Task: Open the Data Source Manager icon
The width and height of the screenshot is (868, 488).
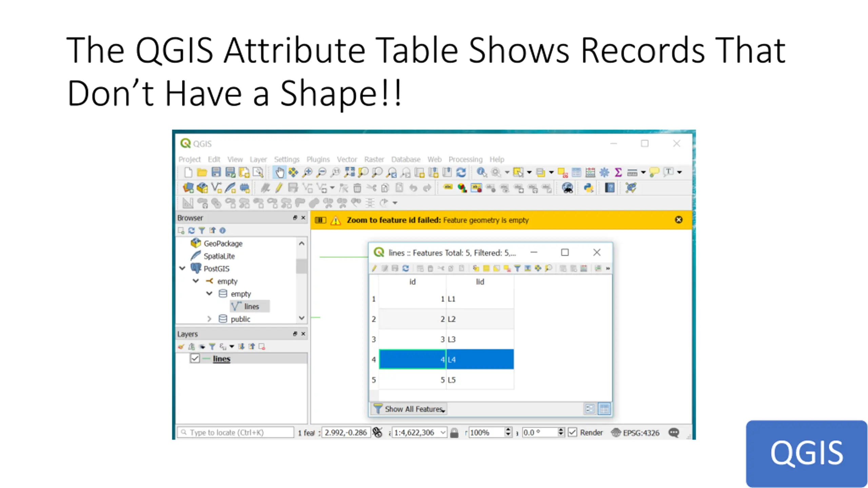Action: click(188, 188)
